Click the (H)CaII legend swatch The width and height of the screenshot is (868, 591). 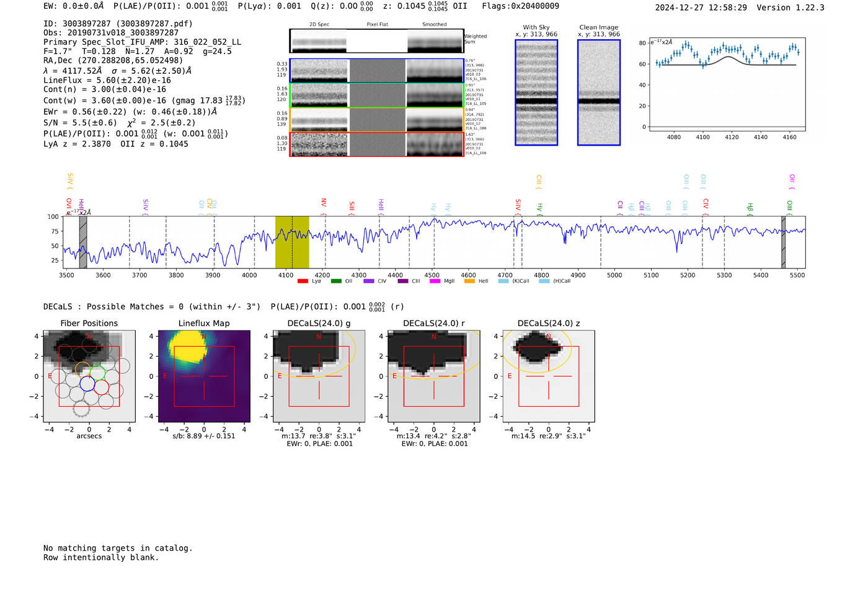pos(544,281)
